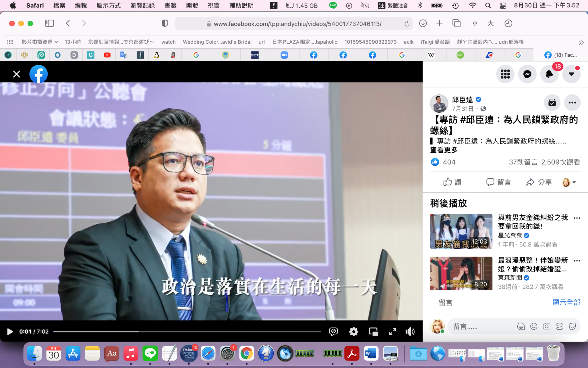This screenshot has width=588, height=368.
Task: Seek using the video progress bar
Action: tap(187, 331)
